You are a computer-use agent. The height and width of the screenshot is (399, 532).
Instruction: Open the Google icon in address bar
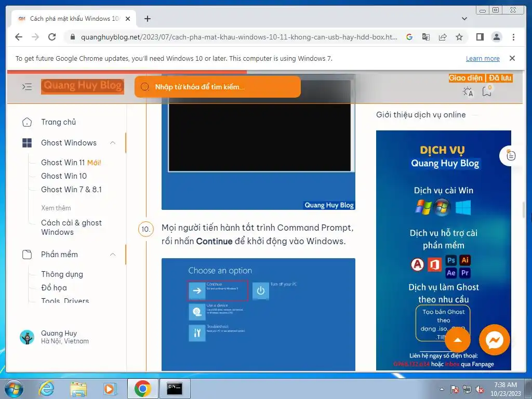pyautogui.click(x=409, y=37)
